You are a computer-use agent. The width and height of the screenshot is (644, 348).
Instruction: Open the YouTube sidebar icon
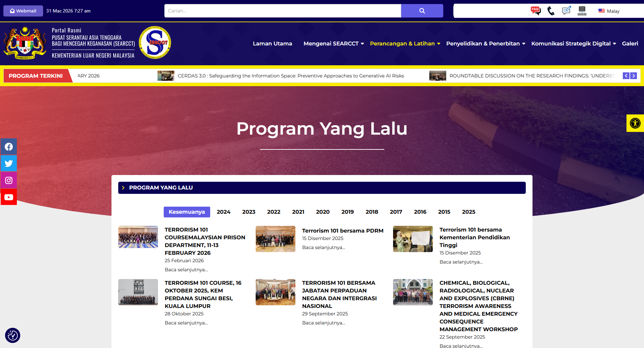[9, 197]
